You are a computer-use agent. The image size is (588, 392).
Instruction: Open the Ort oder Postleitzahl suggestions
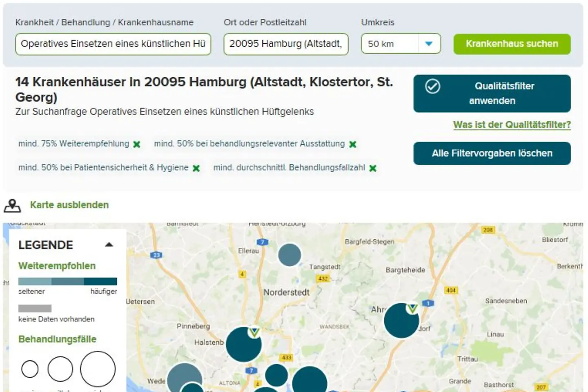285,44
